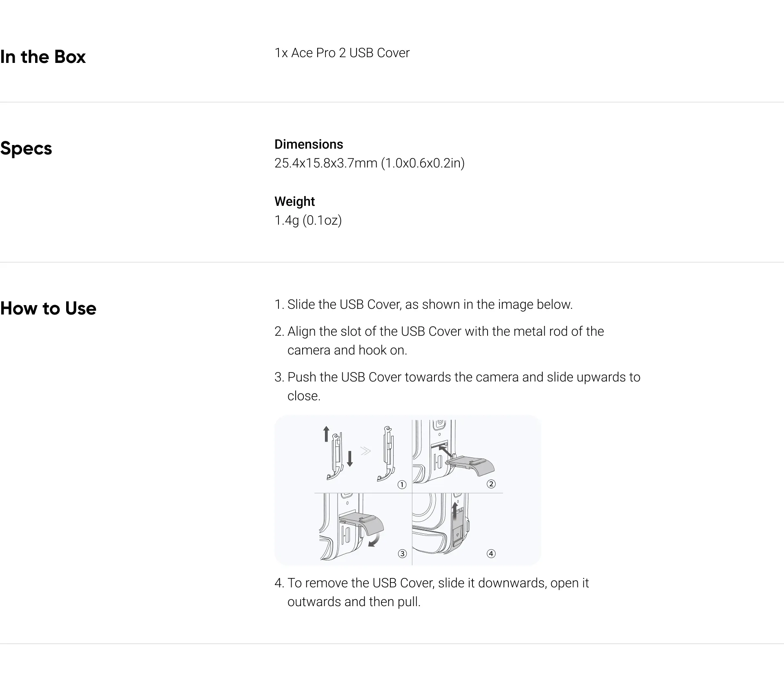Click the 'Specs' section heading

pyautogui.click(x=26, y=148)
